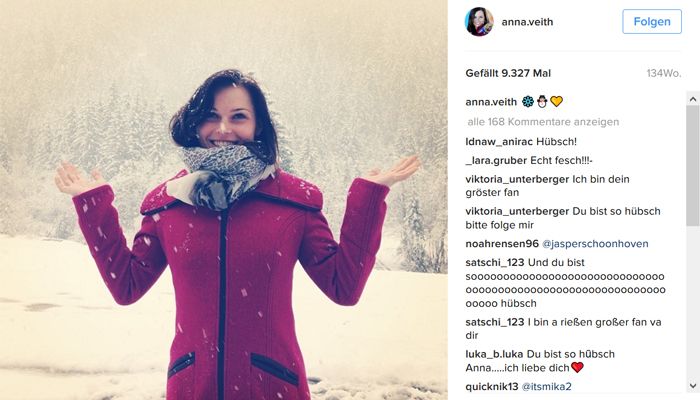Image resolution: width=700 pixels, height=400 pixels.
Task: View who liked via Gefällt 9.327 Mal
Action: click(x=508, y=74)
